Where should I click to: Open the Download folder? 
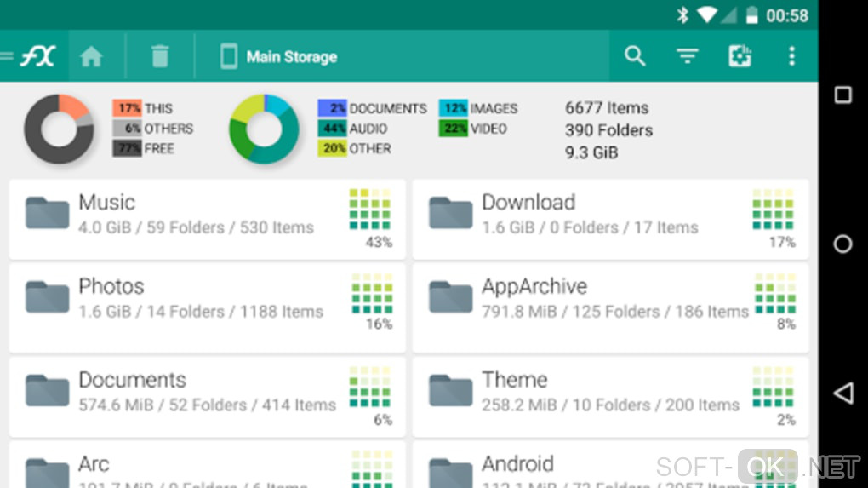611,219
